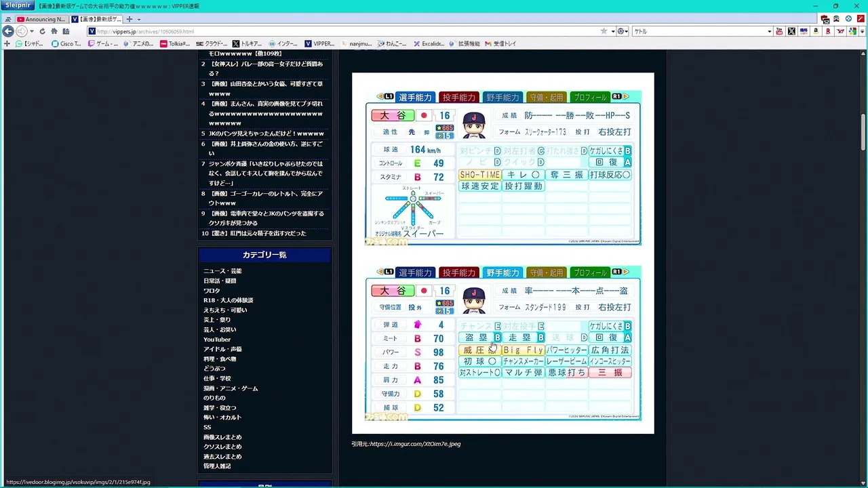The image size is (868, 488).
Task: Click the 野手能力 batter stats image
Action: 503,344
